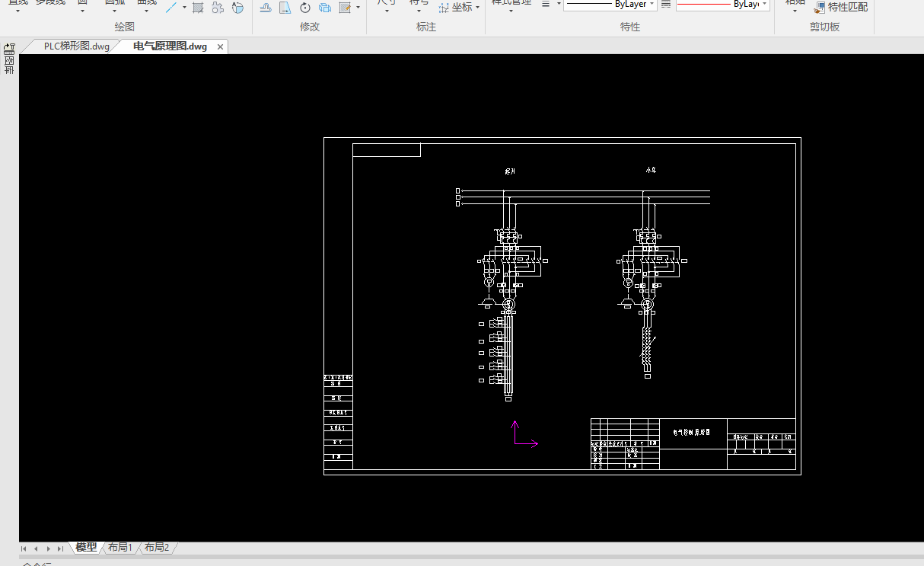Open the 布局2 layout tab

coord(157,547)
